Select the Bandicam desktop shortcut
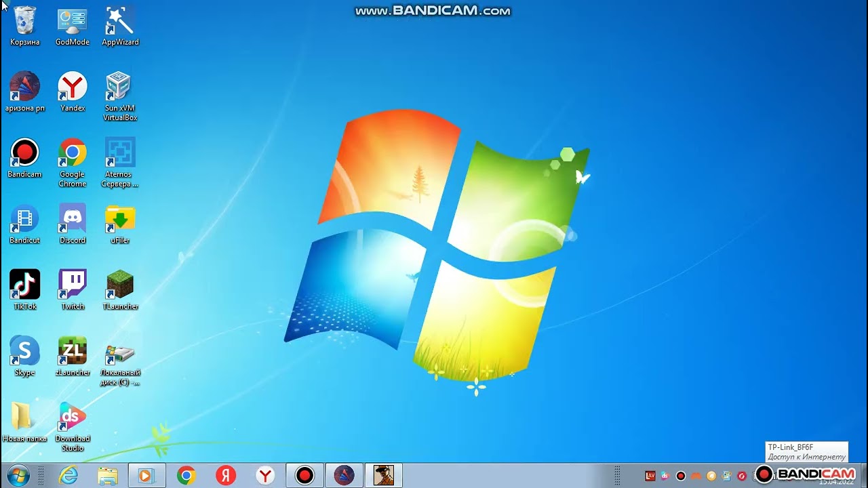The width and height of the screenshot is (868, 488). pyautogui.click(x=25, y=159)
